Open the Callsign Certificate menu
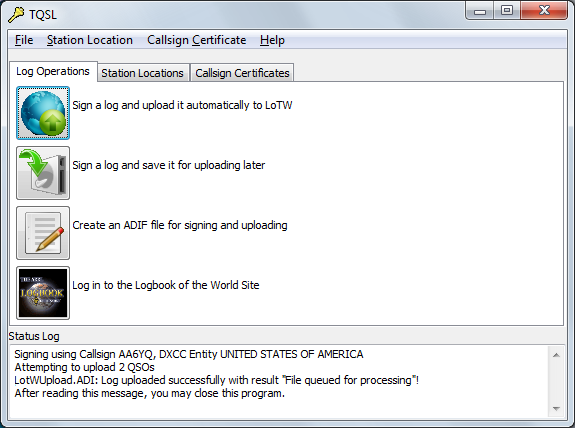Viewport: 575px width, 428px height. 197,40
